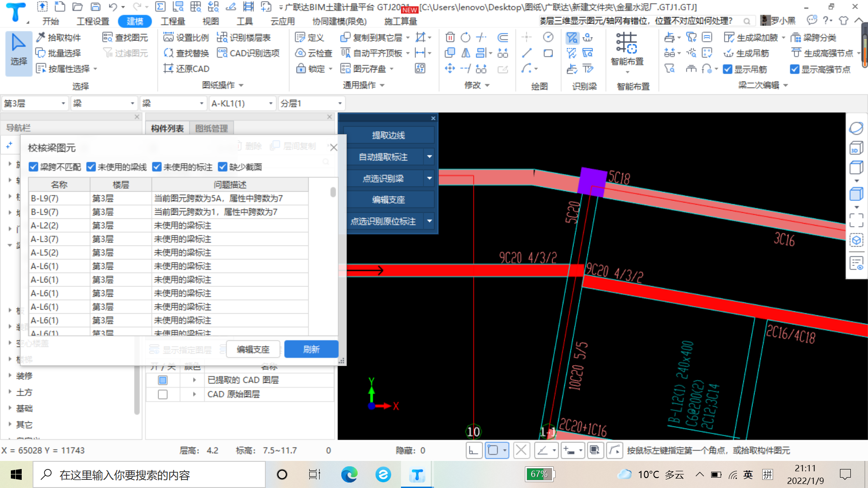Click the mirror icon in 修改
Image resolution: width=868 pixels, height=488 pixels.
tap(466, 53)
